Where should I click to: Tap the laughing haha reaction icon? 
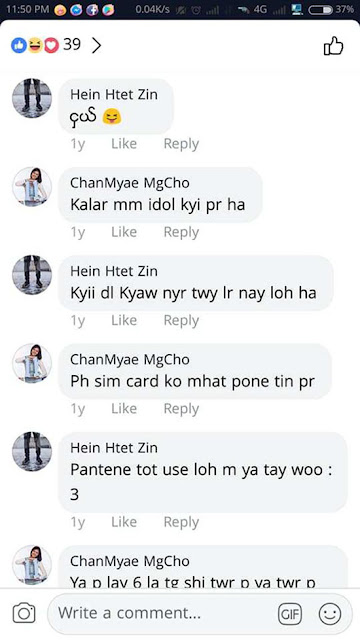(x=35, y=45)
